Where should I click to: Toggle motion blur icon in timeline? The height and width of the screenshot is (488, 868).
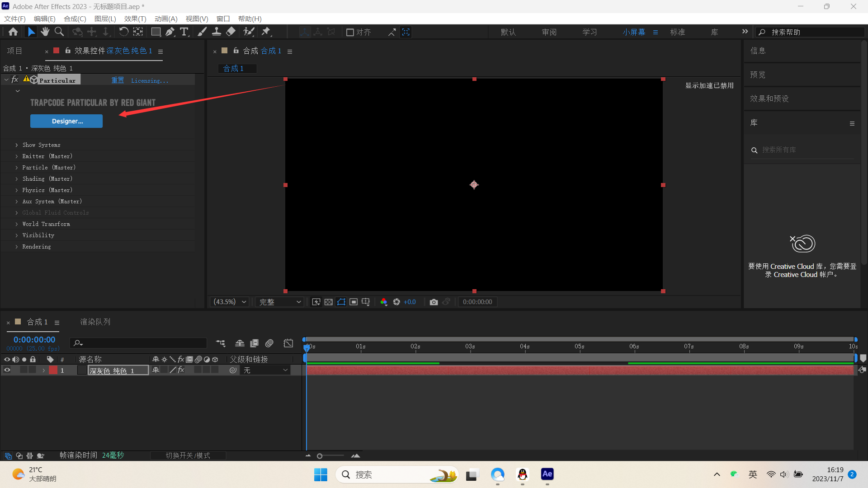click(x=269, y=343)
